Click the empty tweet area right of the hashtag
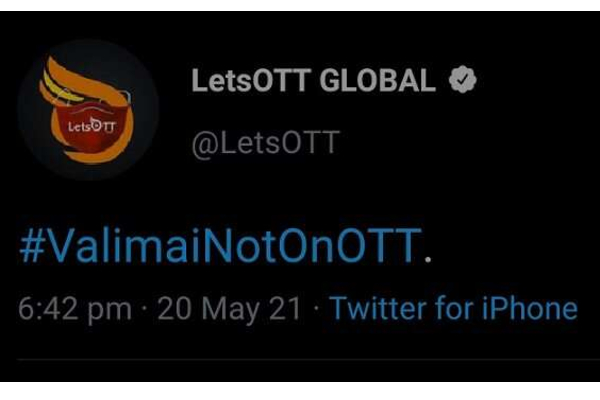Screen dimensions: 600x400 (x=510, y=245)
